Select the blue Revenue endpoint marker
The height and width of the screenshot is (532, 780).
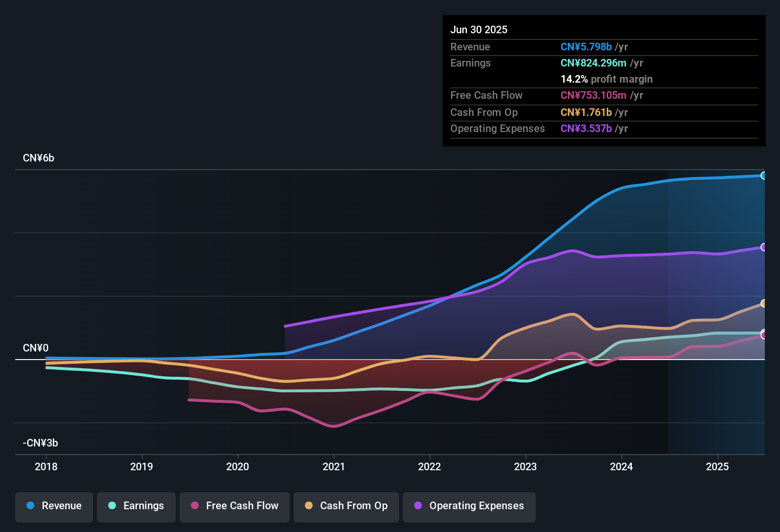coord(764,176)
